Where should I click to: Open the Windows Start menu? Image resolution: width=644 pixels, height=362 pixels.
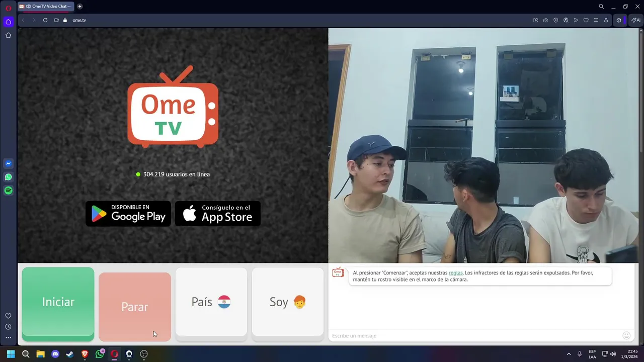click(11, 354)
